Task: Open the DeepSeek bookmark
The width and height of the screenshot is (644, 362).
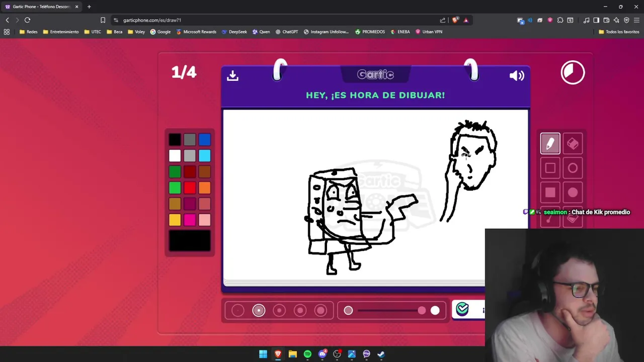Action: tap(234, 32)
